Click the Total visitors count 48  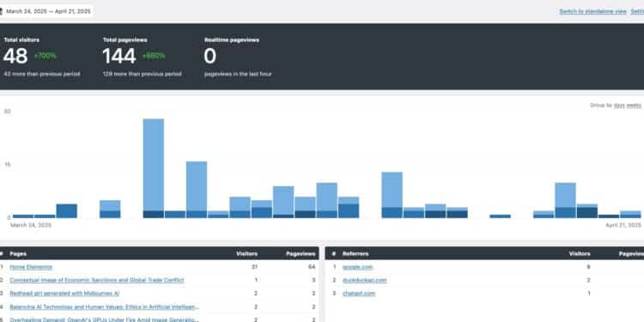(x=15, y=57)
